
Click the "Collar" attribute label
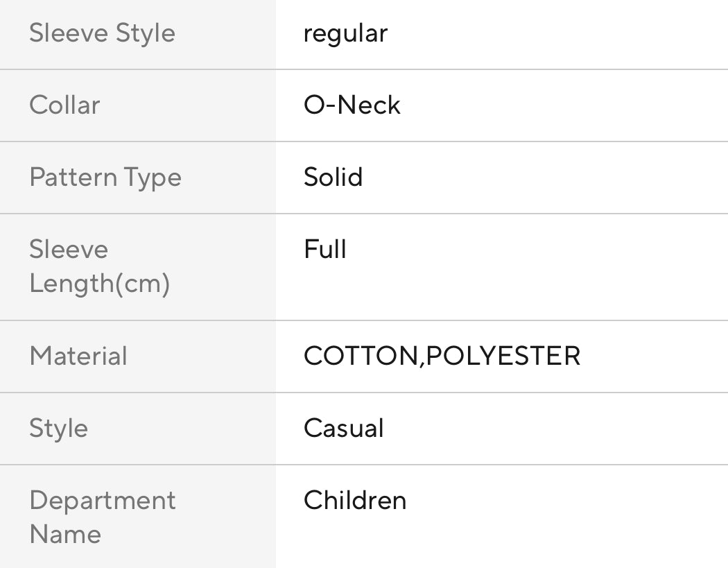coord(64,105)
